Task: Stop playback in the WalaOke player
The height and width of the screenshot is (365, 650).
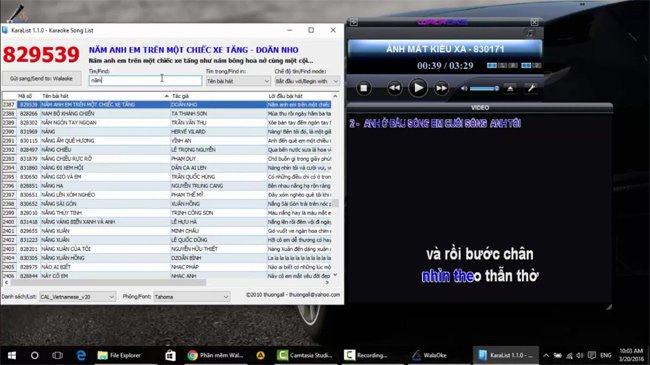Action: [364, 88]
